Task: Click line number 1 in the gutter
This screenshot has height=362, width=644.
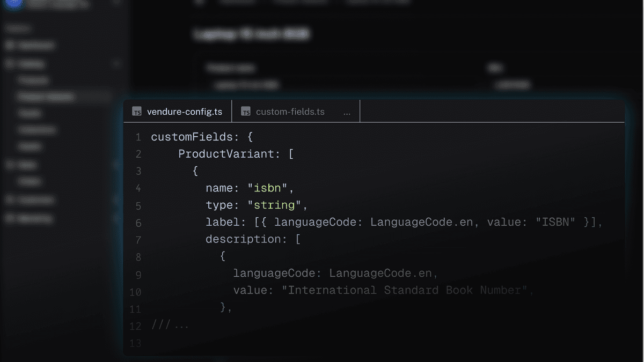Action: 138,137
